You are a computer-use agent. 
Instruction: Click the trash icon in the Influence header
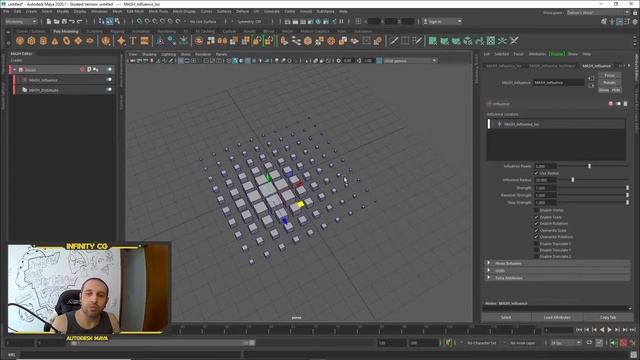(x=625, y=104)
